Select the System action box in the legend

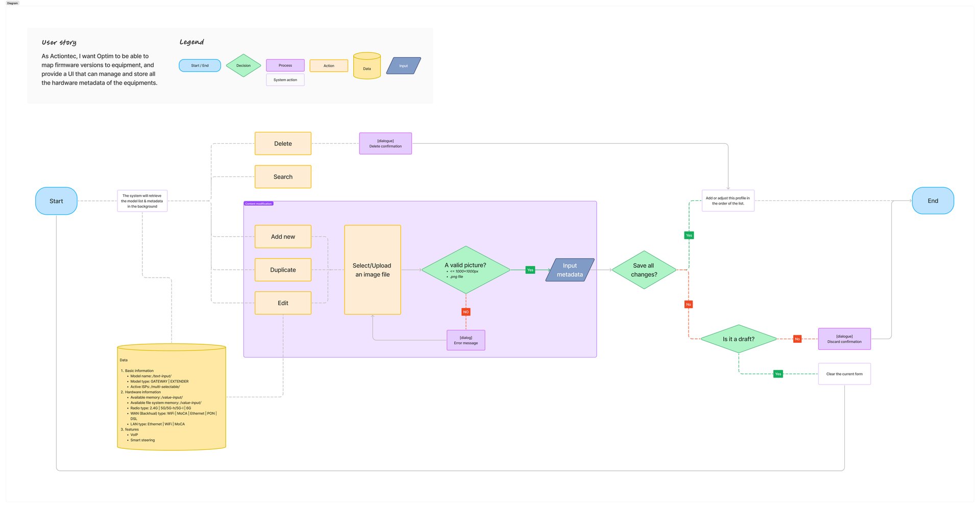[x=285, y=80]
